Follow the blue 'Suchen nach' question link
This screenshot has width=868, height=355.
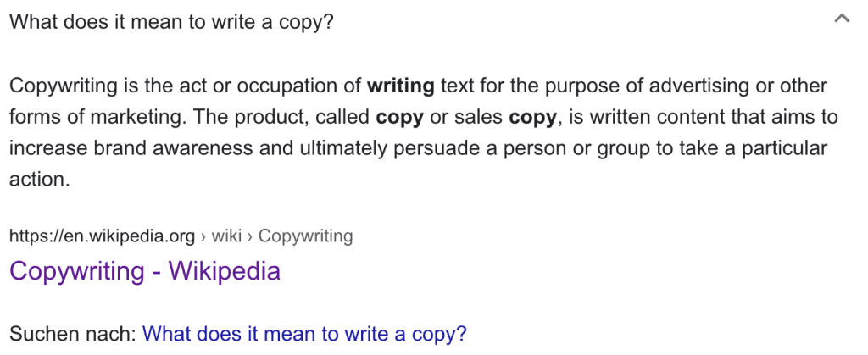[304, 334]
